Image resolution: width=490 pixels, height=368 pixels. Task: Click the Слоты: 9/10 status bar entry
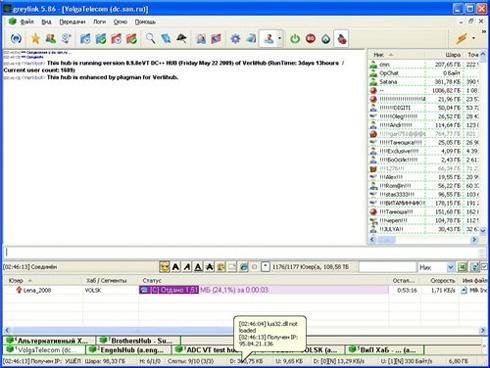pyautogui.click(x=191, y=361)
